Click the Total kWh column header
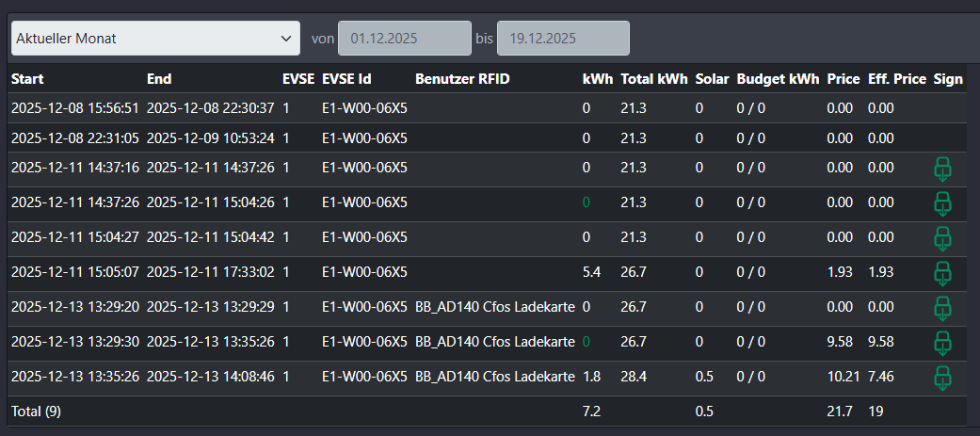This screenshot has height=436, width=980. pyautogui.click(x=653, y=79)
